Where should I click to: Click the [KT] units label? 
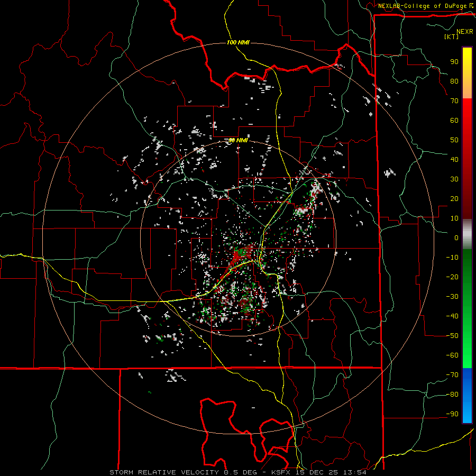(x=452, y=36)
